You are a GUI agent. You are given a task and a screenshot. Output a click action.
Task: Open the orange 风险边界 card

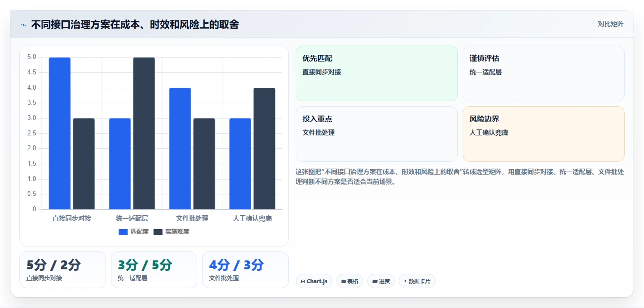click(543, 134)
